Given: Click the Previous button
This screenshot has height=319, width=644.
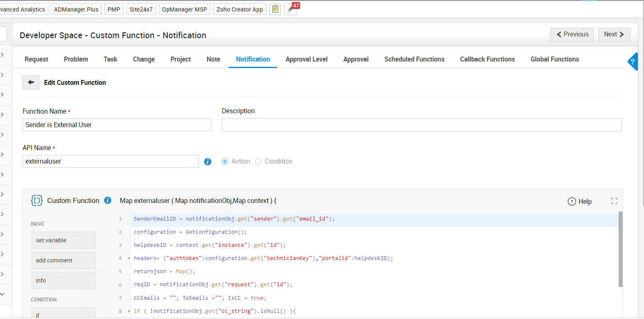Looking at the screenshot, I should click(572, 34).
